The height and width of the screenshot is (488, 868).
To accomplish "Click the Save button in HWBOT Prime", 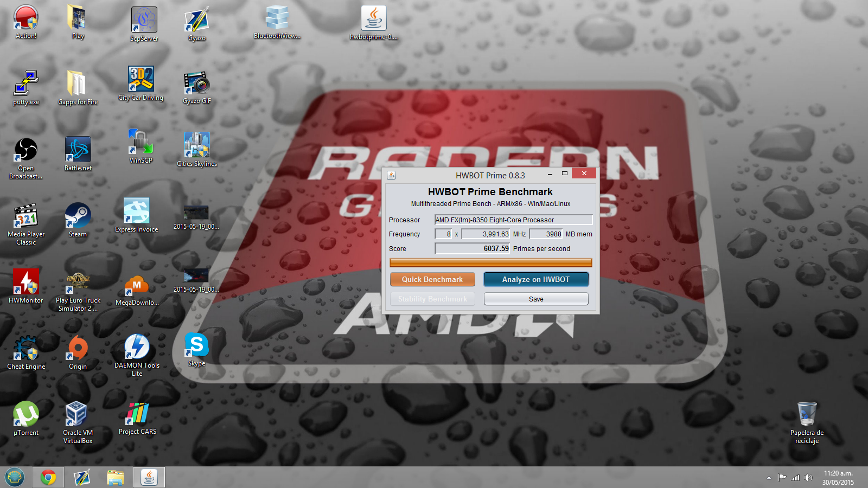I will (536, 299).
